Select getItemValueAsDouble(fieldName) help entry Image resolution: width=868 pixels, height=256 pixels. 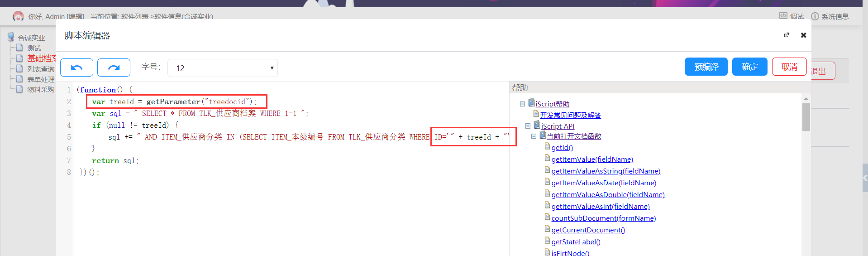[x=608, y=195]
